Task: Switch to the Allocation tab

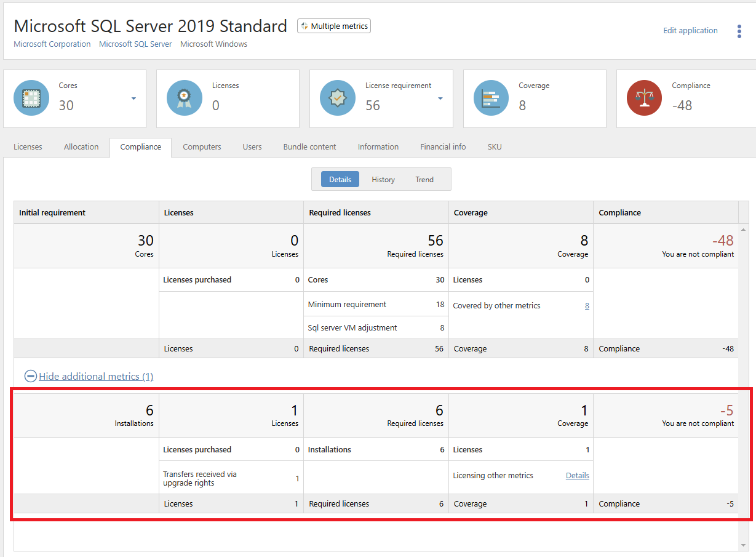Action: pyautogui.click(x=81, y=147)
